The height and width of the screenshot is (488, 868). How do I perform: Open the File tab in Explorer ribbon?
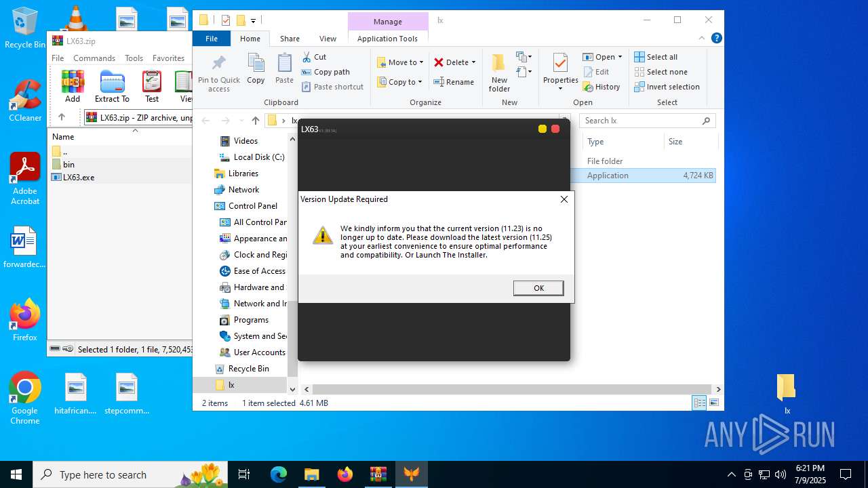tap(212, 39)
